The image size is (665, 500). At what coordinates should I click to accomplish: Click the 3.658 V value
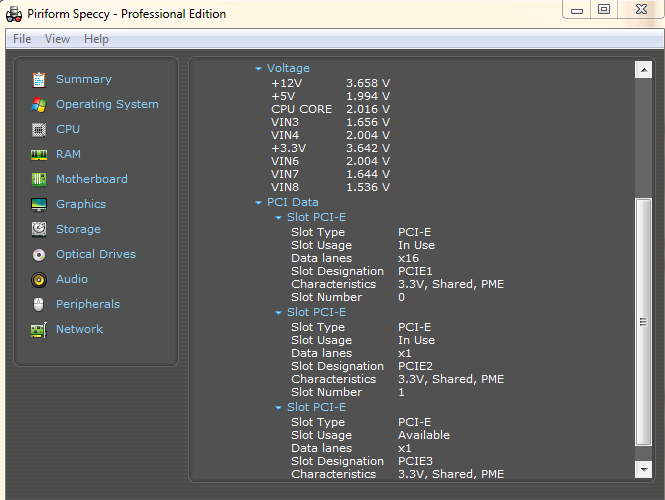coord(368,83)
